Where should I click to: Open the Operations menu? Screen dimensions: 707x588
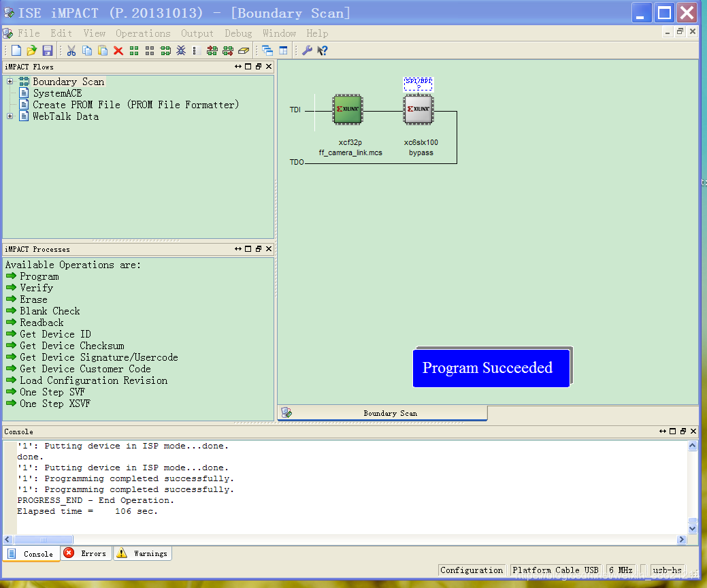pyautogui.click(x=143, y=33)
